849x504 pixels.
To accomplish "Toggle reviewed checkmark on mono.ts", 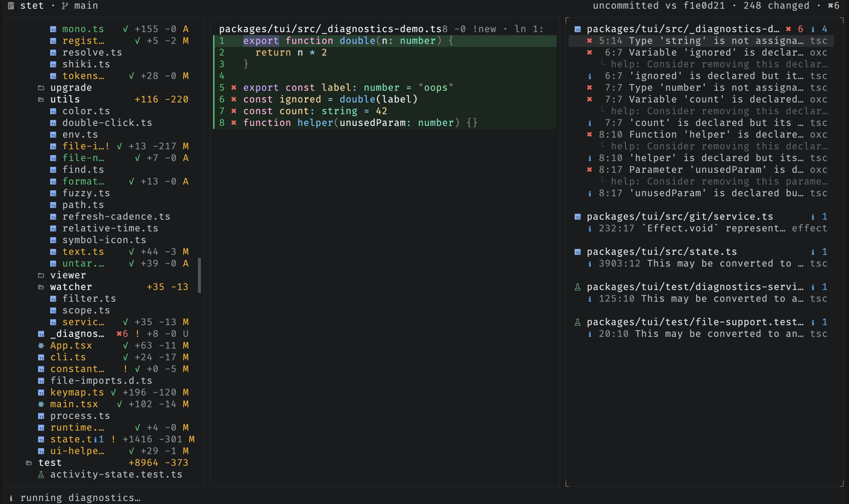I will (x=125, y=29).
